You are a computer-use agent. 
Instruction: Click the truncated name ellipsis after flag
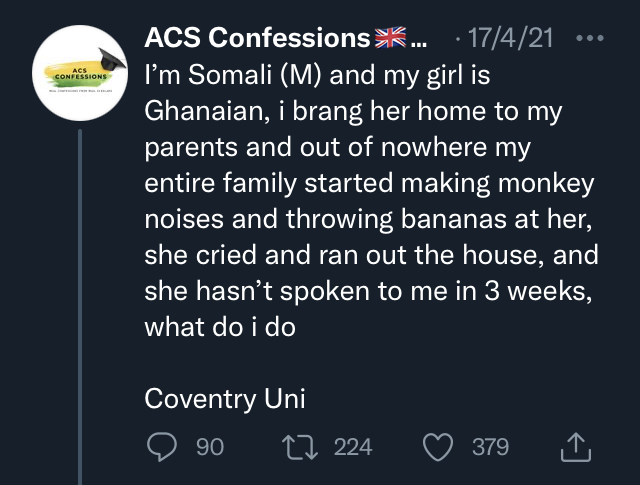[419, 42]
